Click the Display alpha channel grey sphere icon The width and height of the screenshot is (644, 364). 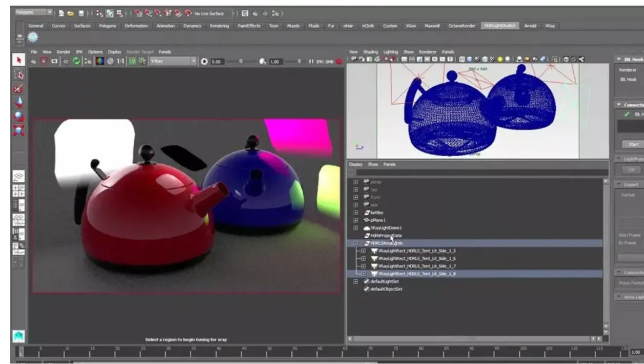(110, 61)
